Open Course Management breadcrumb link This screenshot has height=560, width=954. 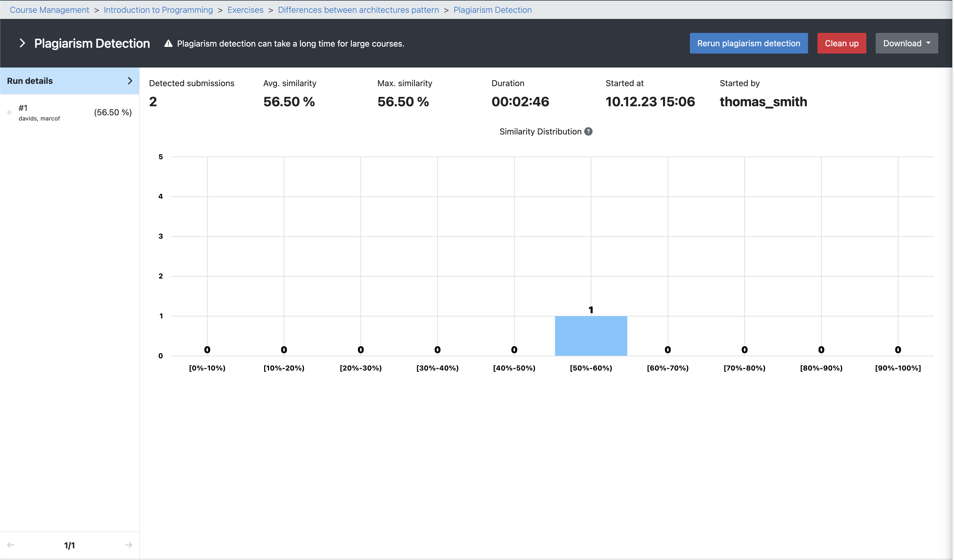tap(49, 10)
